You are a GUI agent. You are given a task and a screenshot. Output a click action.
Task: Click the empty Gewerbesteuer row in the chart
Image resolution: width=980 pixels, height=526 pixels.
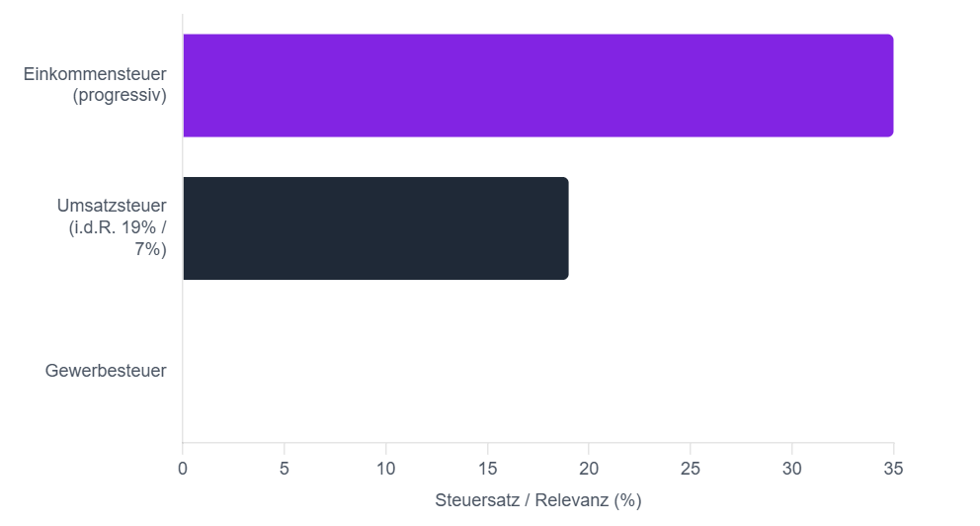[538, 371]
